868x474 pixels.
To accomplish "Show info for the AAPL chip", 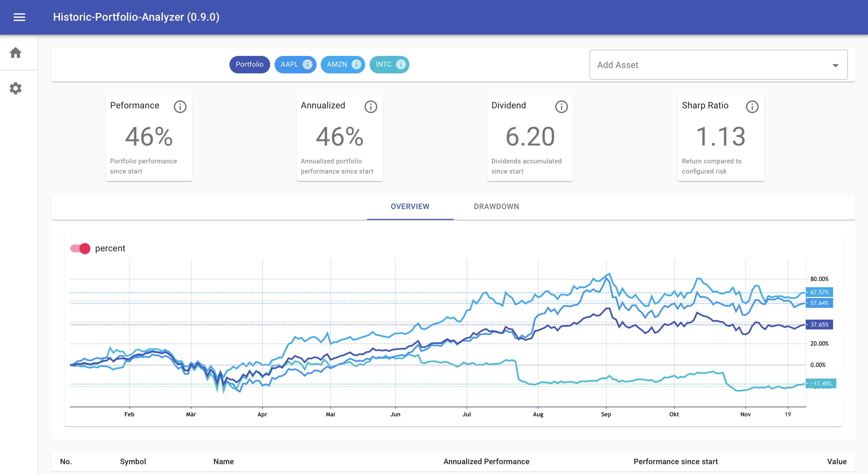I will tap(307, 64).
